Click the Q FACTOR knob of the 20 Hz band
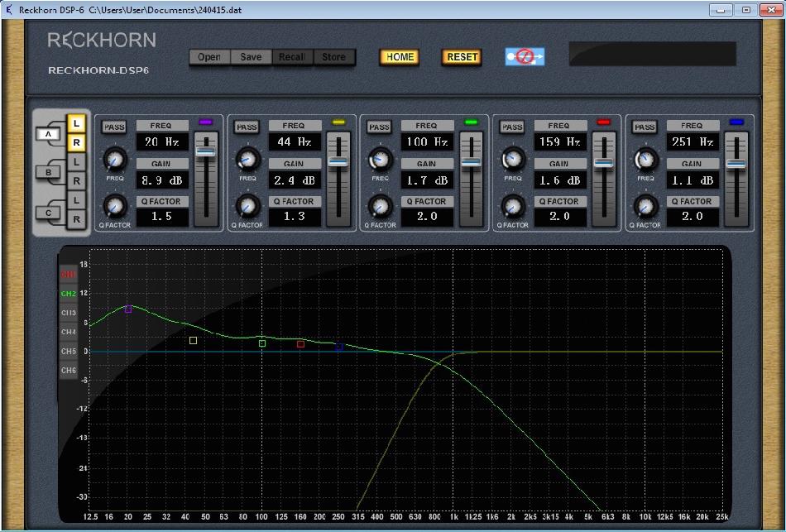 (x=115, y=207)
